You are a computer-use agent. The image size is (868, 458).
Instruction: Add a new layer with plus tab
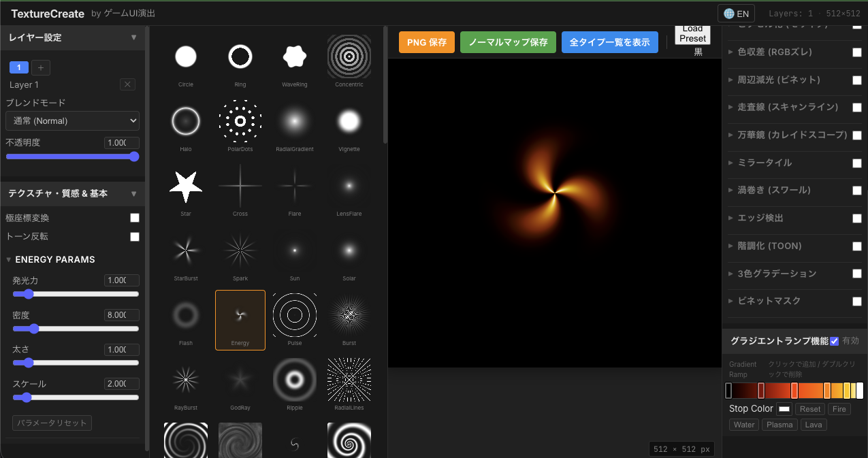41,67
